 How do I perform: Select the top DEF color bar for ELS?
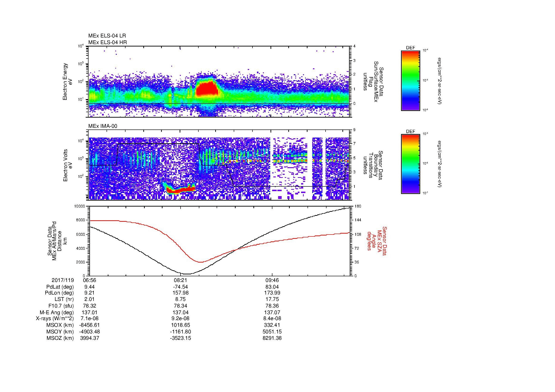click(410, 80)
